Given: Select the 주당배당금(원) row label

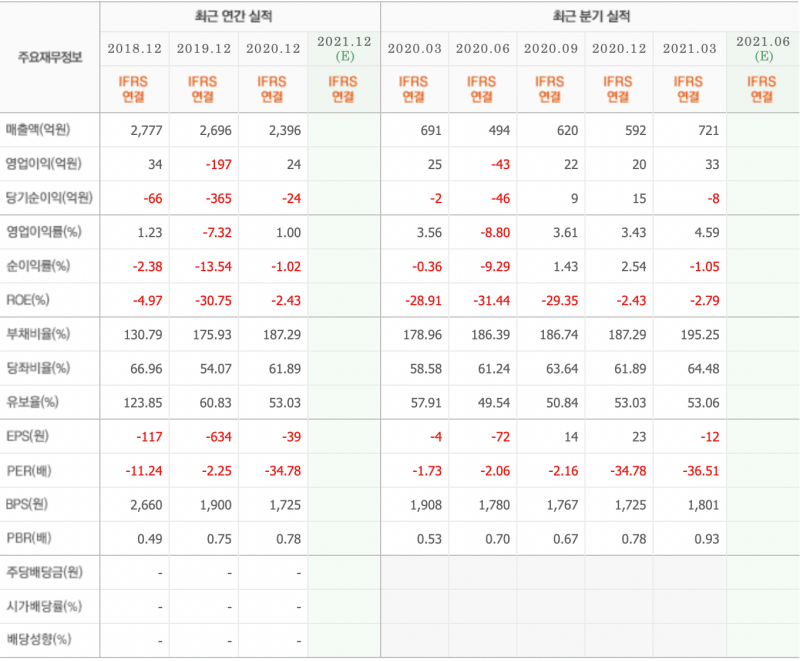Looking at the screenshot, I should (x=44, y=572).
